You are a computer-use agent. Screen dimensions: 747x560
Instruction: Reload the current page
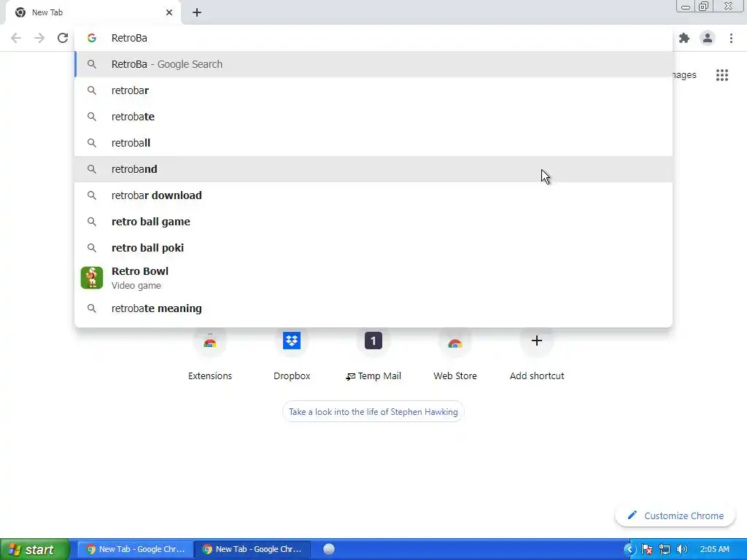tap(63, 38)
